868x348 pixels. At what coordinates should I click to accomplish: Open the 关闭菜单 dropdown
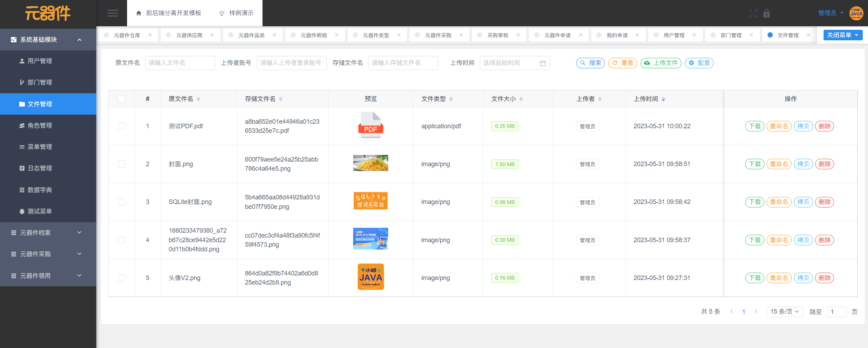coord(842,35)
